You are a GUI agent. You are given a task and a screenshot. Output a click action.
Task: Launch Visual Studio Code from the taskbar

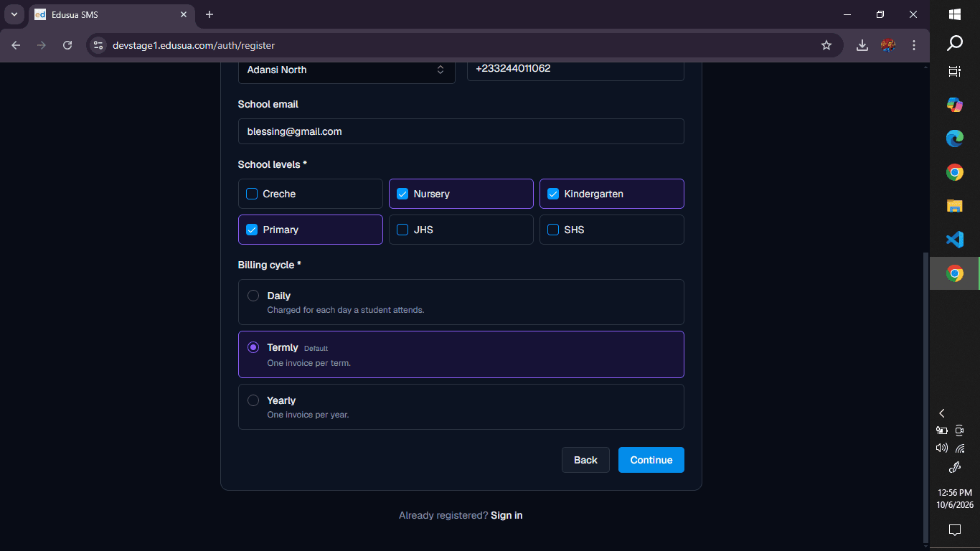tap(955, 240)
